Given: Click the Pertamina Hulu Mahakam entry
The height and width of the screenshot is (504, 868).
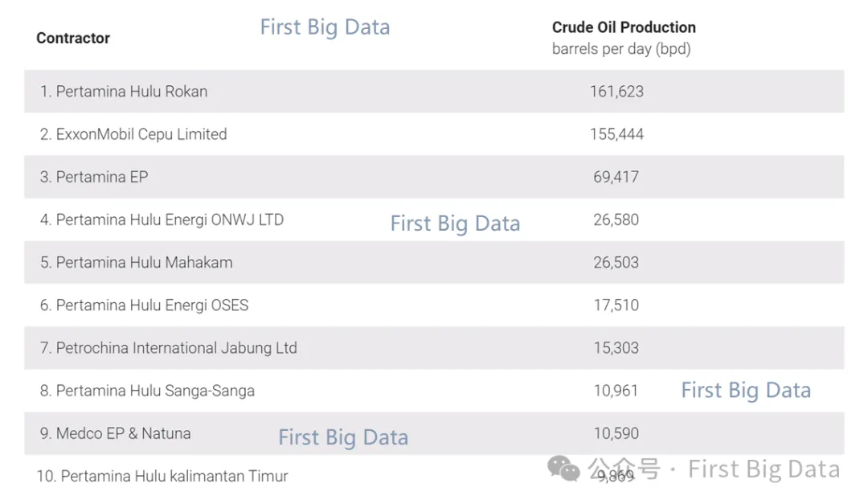Looking at the screenshot, I should tap(136, 262).
